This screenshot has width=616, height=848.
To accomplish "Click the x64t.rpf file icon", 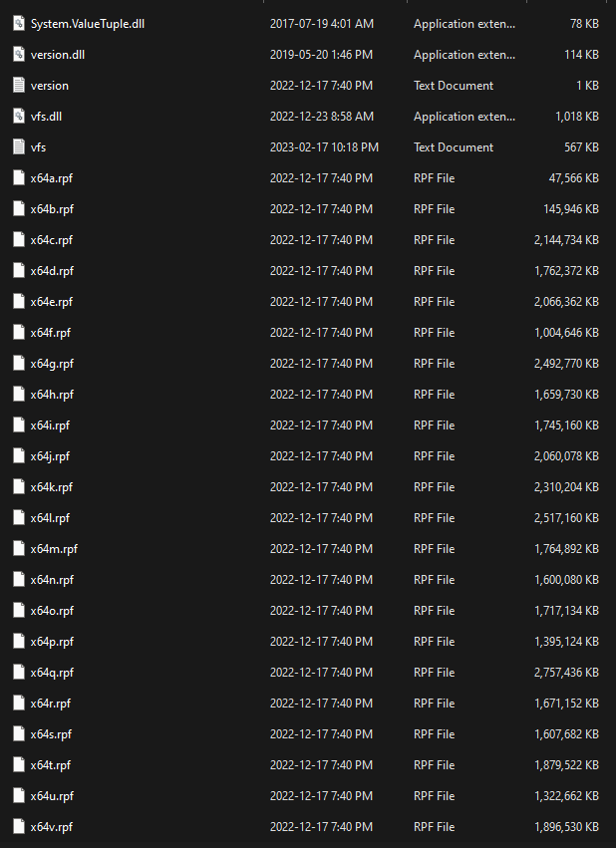I will click(18, 765).
